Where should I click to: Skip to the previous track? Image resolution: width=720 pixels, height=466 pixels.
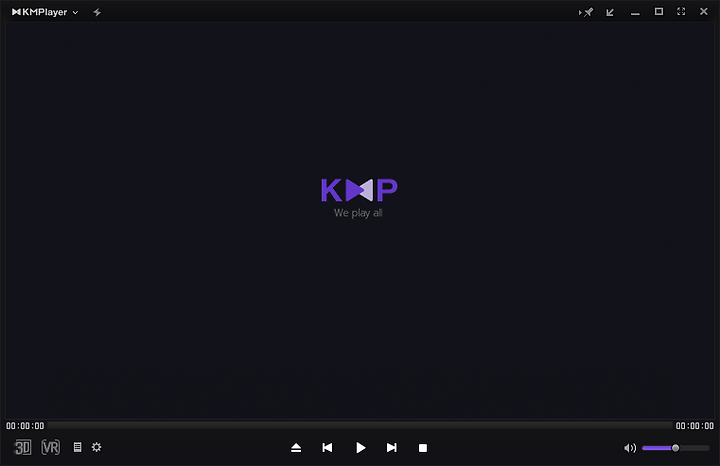pyautogui.click(x=327, y=448)
